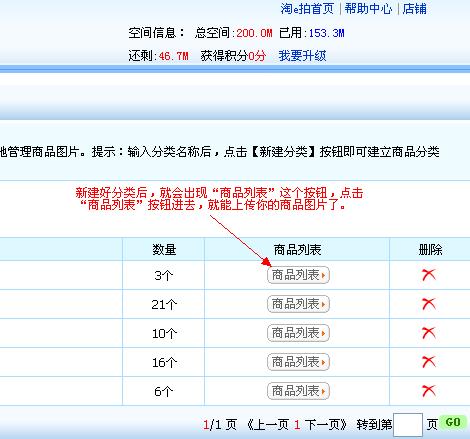The image size is (470, 439).
Task: Open 商品列表 for the 6个 row
Action: (x=298, y=391)
